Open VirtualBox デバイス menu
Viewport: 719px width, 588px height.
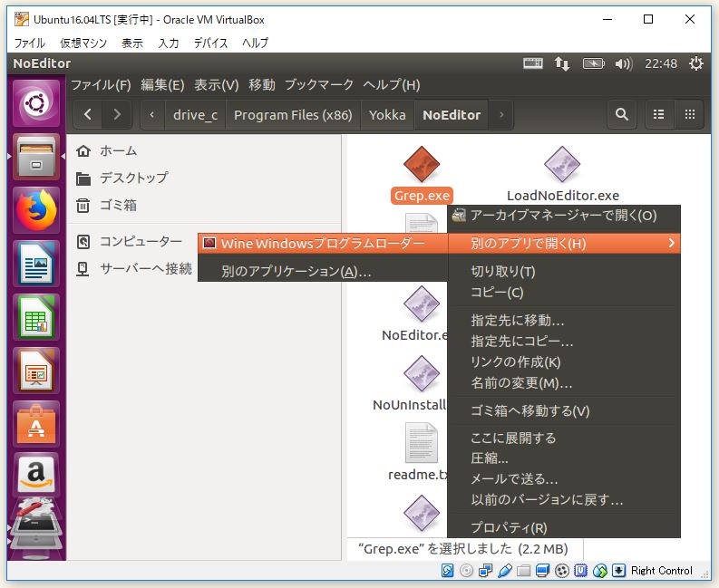(210, 43)
